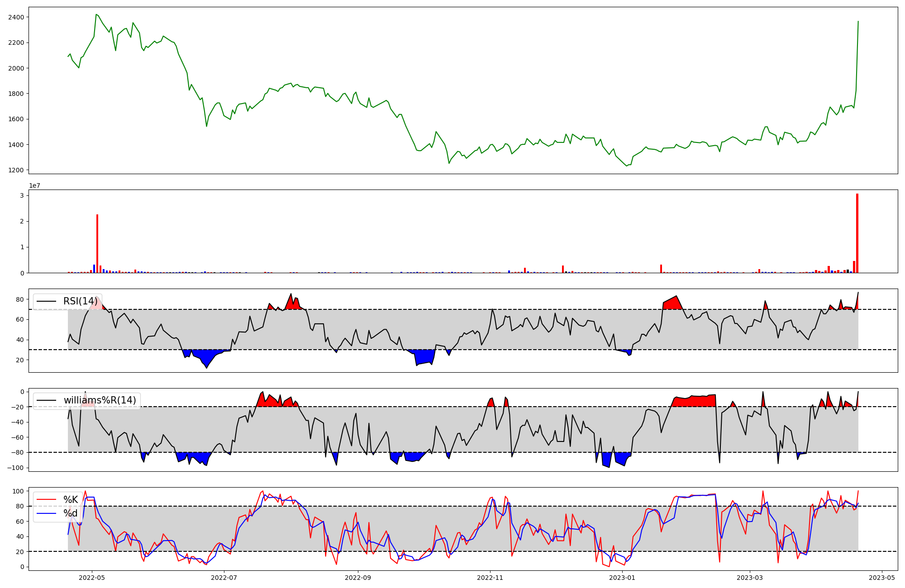This screenshot has height=588, width=905.
Task: Click the 0 tick on the volume axis
Action: (x=22, y=273)
